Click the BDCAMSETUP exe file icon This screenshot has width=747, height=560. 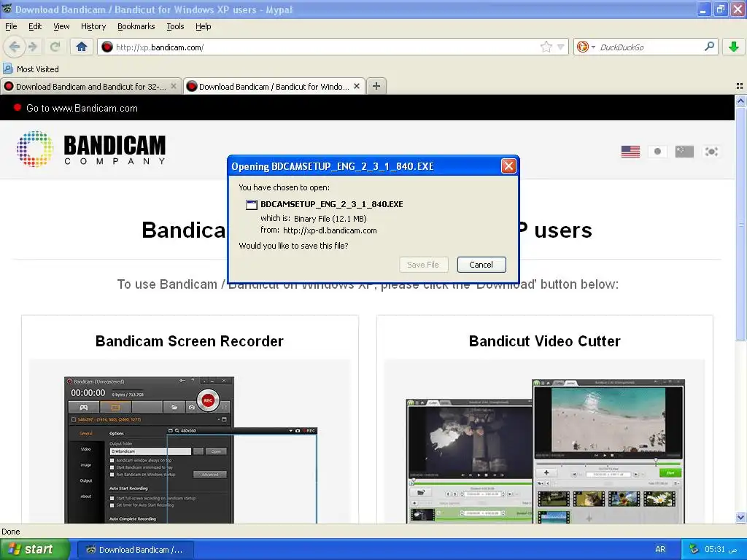point(251,205)
